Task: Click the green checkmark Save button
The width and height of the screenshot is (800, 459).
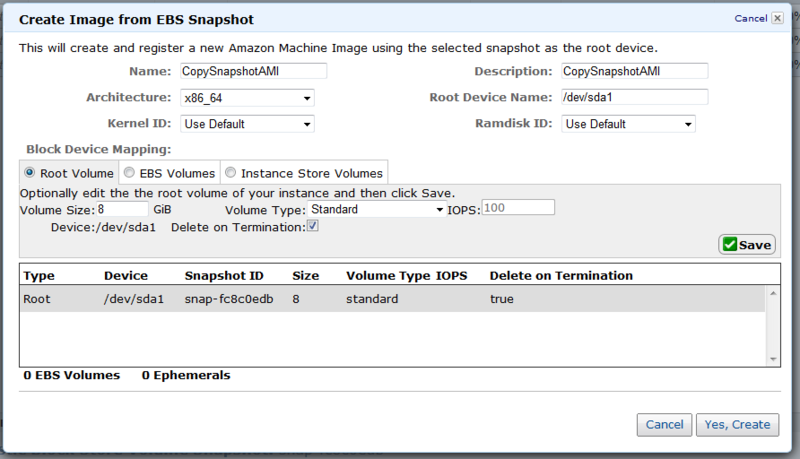Action: [747, 245]
